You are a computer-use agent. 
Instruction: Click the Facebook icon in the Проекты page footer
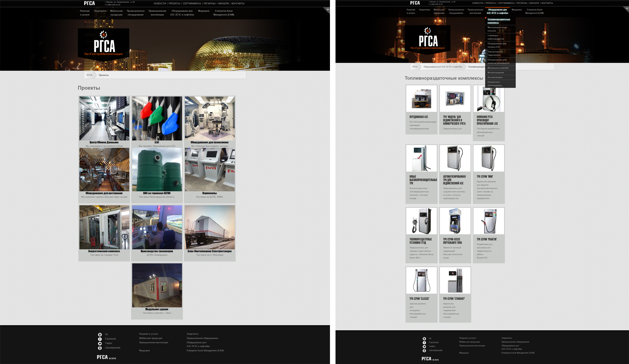[100, 339]
